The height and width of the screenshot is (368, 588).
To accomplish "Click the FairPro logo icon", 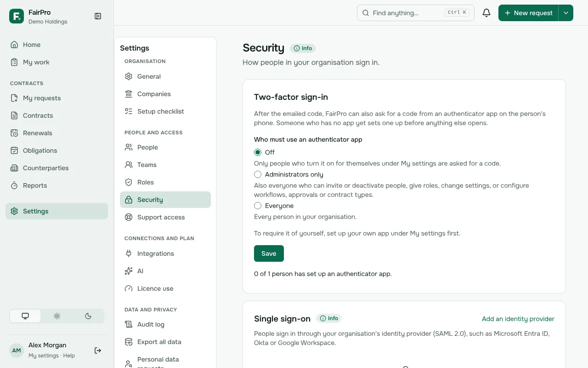I will coord(17,16).
